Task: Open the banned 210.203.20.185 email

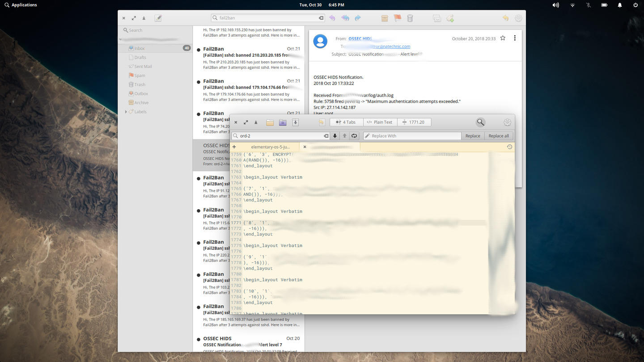Action: pos(249,59)
